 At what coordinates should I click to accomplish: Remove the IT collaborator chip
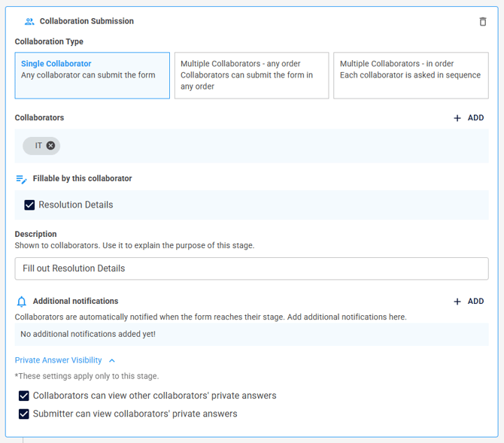[x=50, y=146]
